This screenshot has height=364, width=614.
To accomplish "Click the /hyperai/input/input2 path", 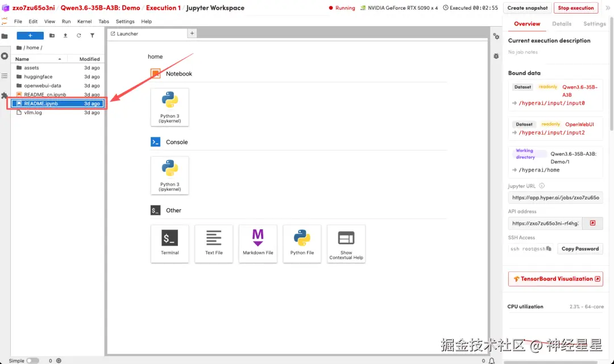I will pos(551,132).
